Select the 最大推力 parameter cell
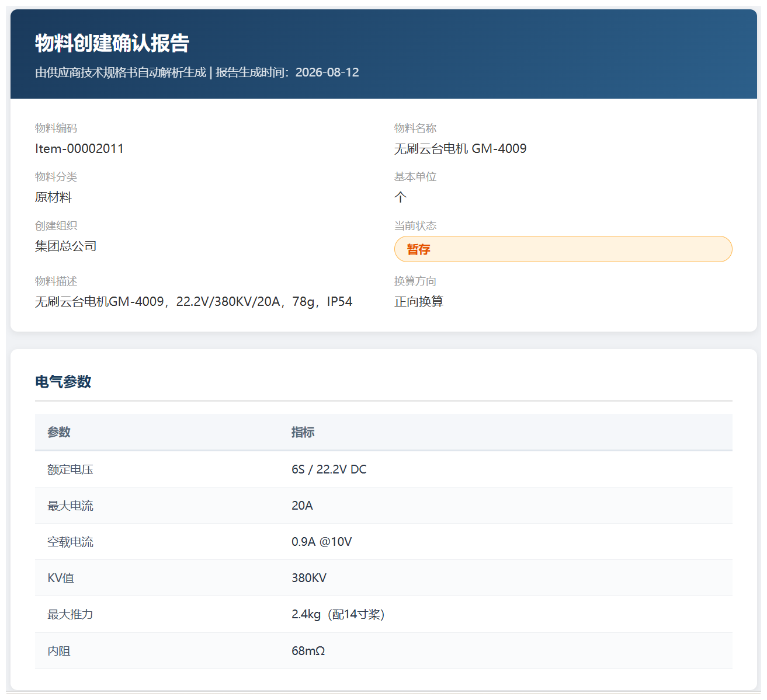Viewport: 767px width, 700px height. [x=157, y=614]
